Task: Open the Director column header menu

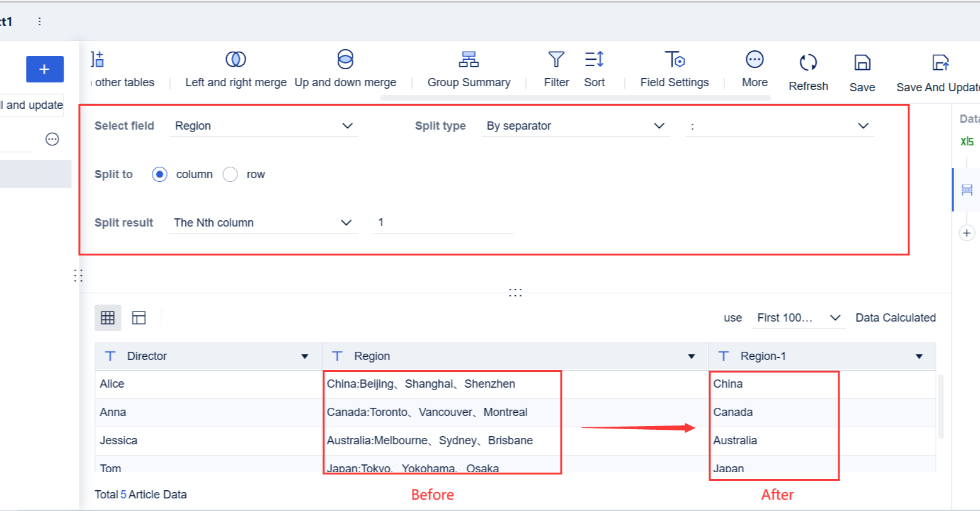Action: pyautogui.click(x=305, y=357)
